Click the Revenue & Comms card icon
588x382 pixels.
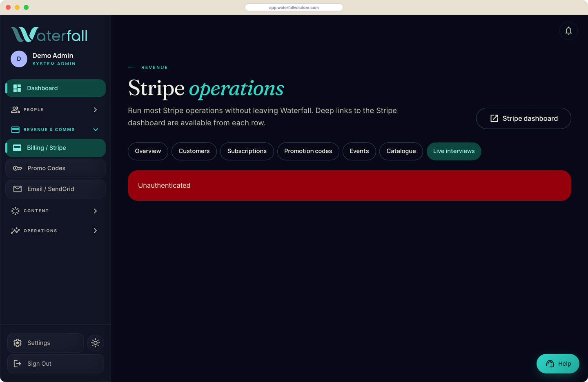(16, 130)
